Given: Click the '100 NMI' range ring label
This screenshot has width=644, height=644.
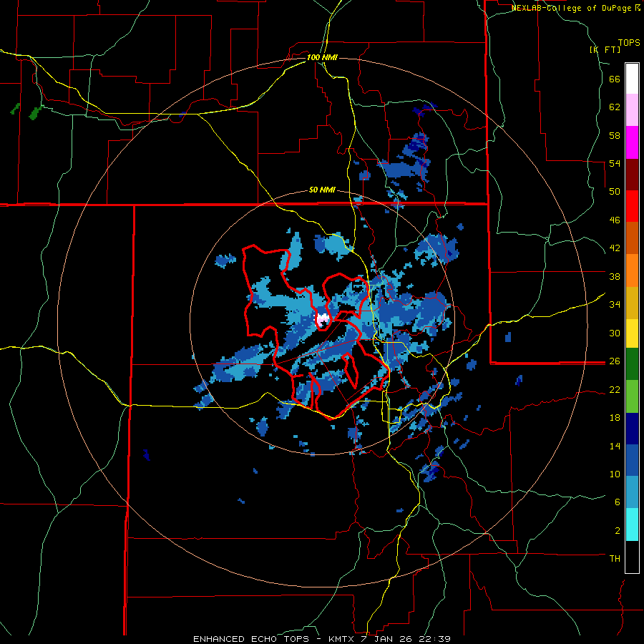Looking at the screenshot, I should pyautogui.click(x=322, y=57).
